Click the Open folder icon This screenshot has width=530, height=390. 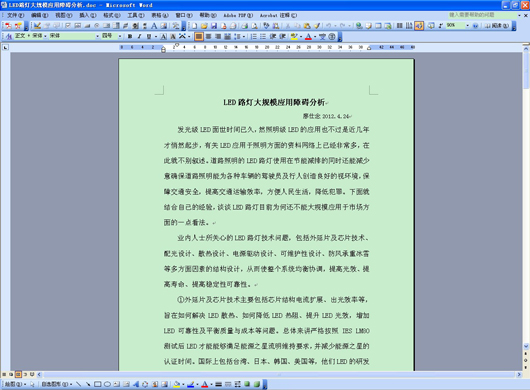(x=204, y=26)
